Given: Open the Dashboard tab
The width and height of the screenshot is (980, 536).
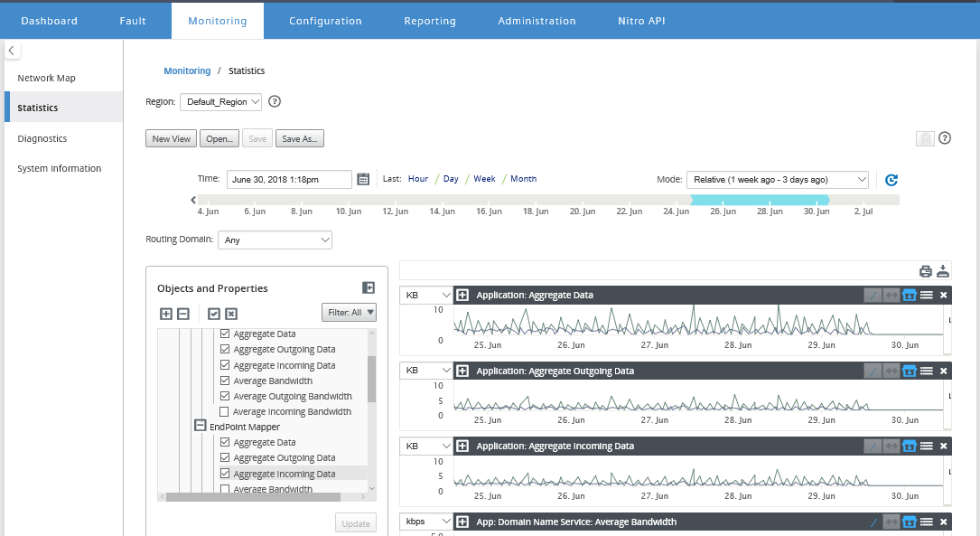Looking at the screenshot, I should (x=50, y=21).
